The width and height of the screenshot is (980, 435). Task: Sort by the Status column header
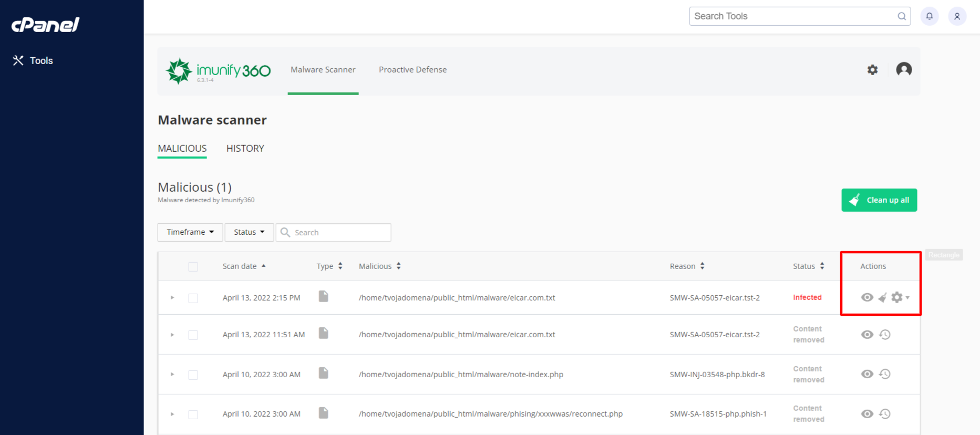pyautogui.click(x=809, y=266)
